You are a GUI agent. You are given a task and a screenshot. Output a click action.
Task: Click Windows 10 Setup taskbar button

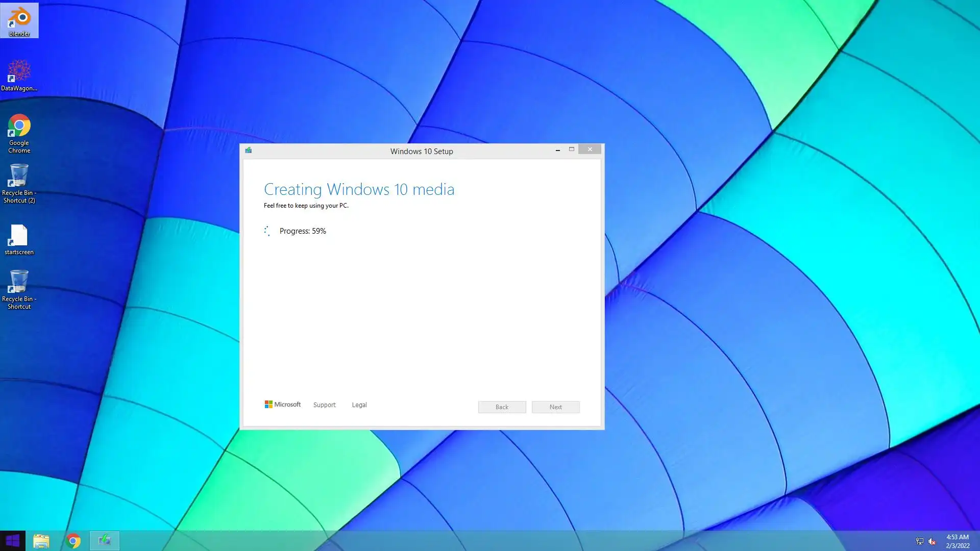tap(105, 541)
